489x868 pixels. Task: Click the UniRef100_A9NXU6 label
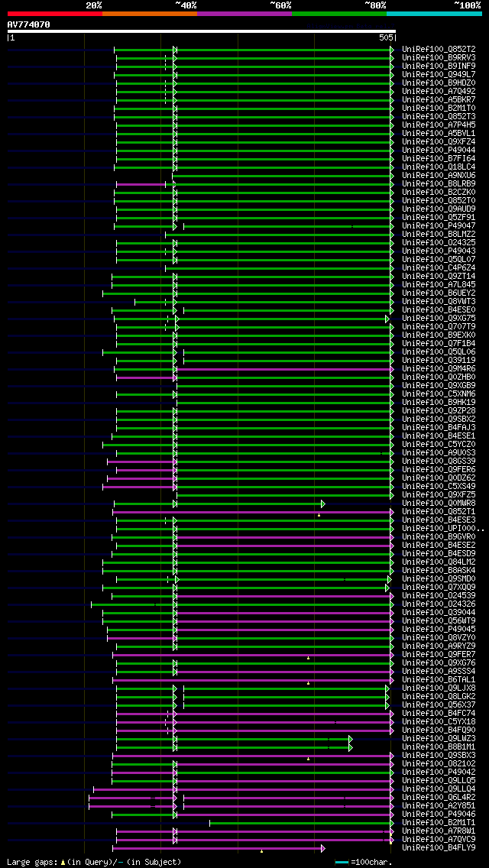439,175
